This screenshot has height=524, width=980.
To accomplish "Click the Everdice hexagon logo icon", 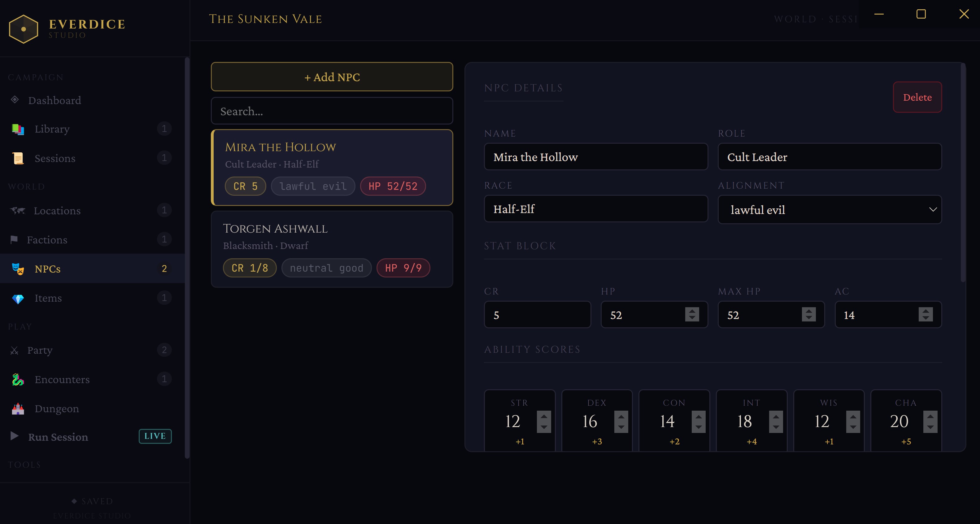I will click(x=23, y=29).
